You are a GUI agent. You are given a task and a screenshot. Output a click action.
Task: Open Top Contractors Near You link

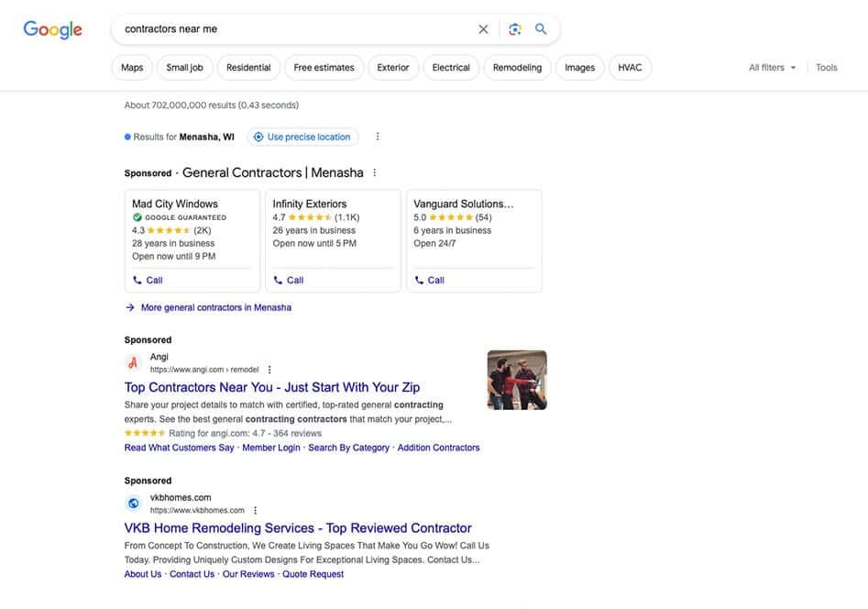(x=272, y=387)
